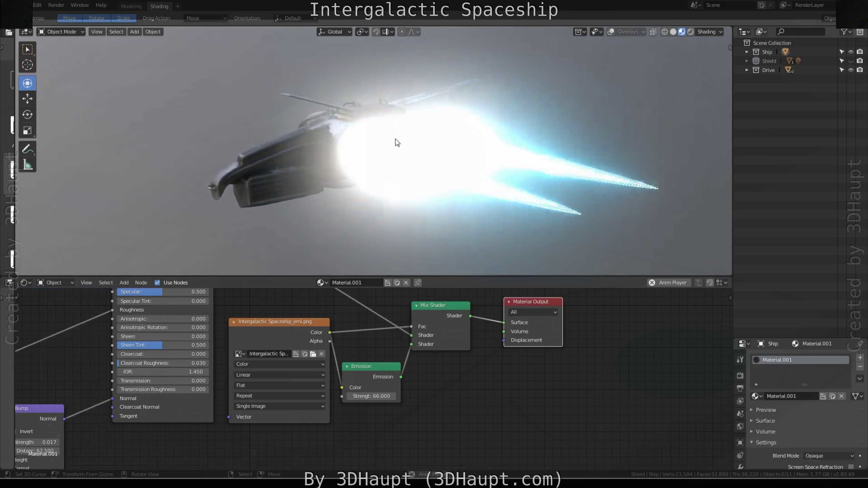This screenshot has width=868, height=488.
Task: Switch to the Modeling workspace tab
Action: (131, 6)
